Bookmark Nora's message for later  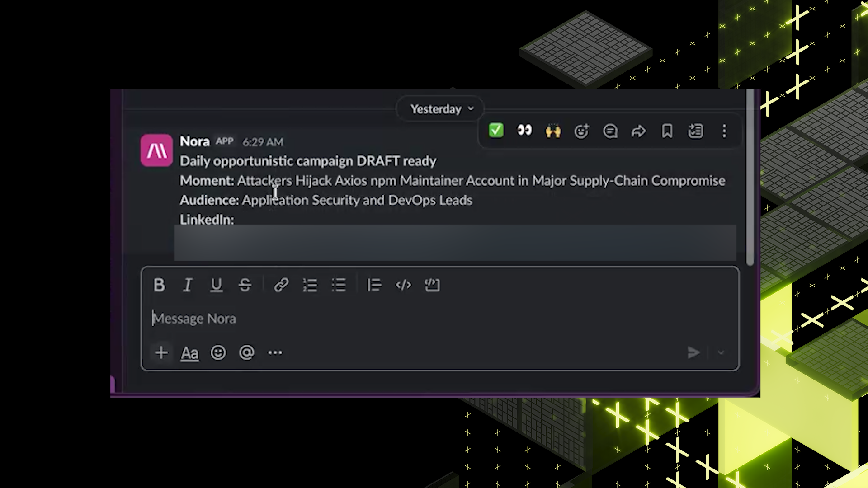point(667,131)
